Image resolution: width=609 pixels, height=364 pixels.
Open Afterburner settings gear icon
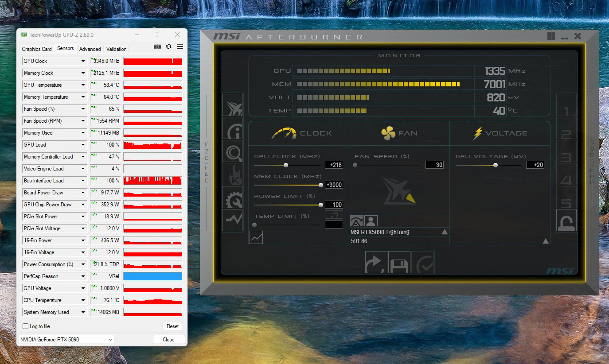(x=232, y=197)
